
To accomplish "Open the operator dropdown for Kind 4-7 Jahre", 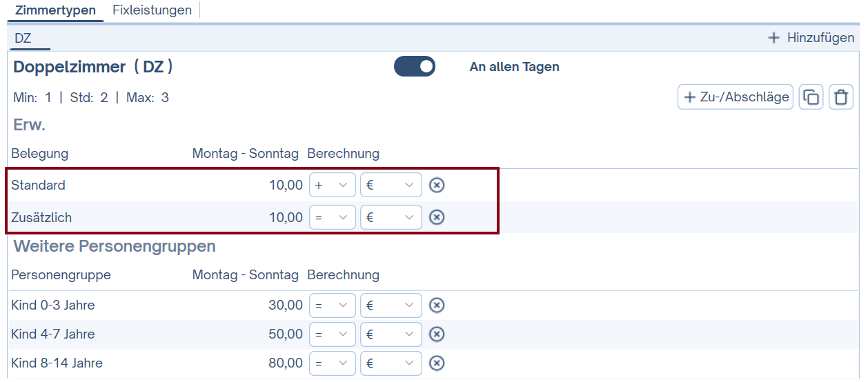I will pos(332,334).
